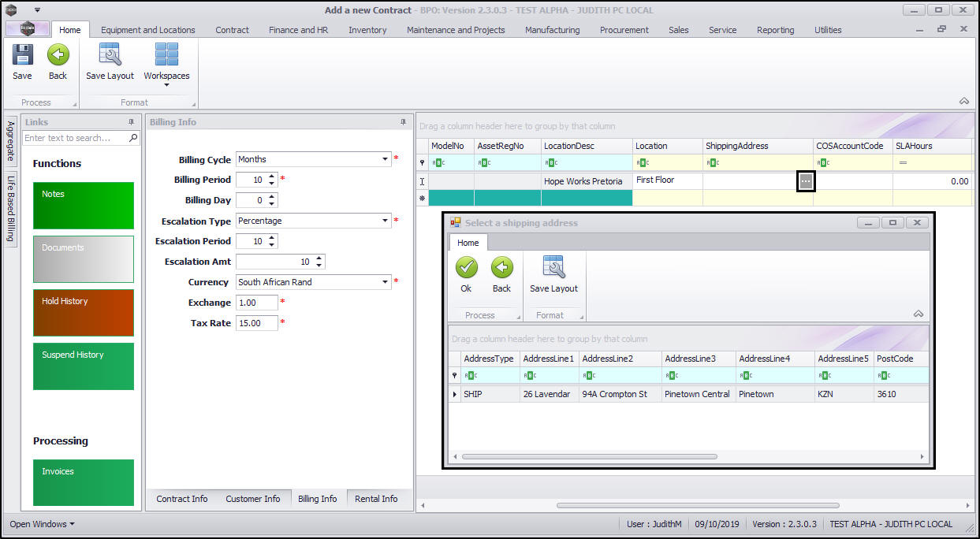This screenshot has width=980, height=539.
Task: Click the AddressLine1 filter cell in dialog
Action: pos(550,375)
